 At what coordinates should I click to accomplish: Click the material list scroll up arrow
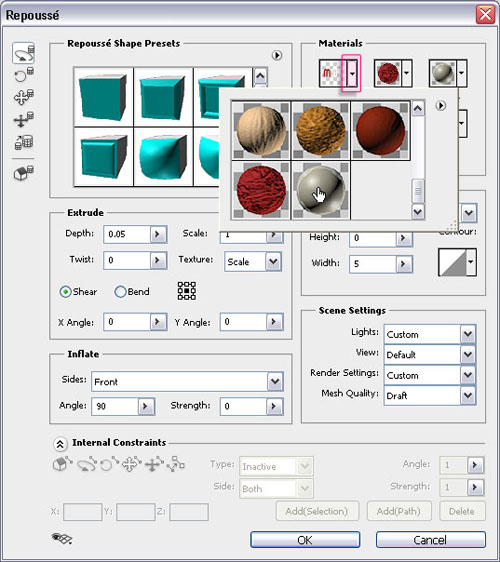(418, 109)
